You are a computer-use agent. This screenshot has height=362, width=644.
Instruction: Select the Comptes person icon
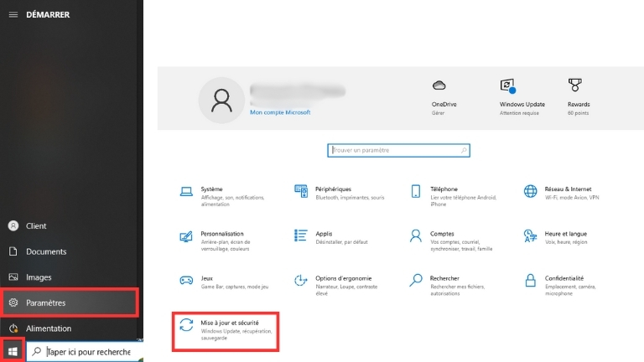point(416,236)
